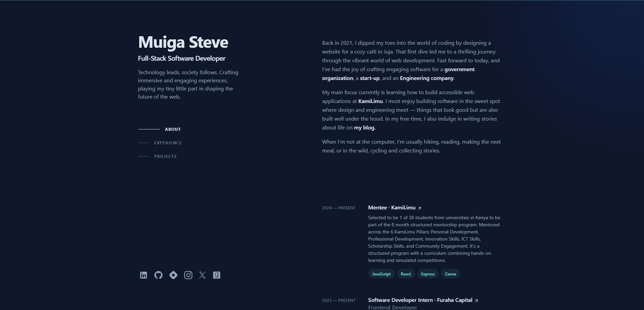Screen dimensions: 644x310
Task: Open the LinkedIn profile icon
Action: (x=144, y=275)
